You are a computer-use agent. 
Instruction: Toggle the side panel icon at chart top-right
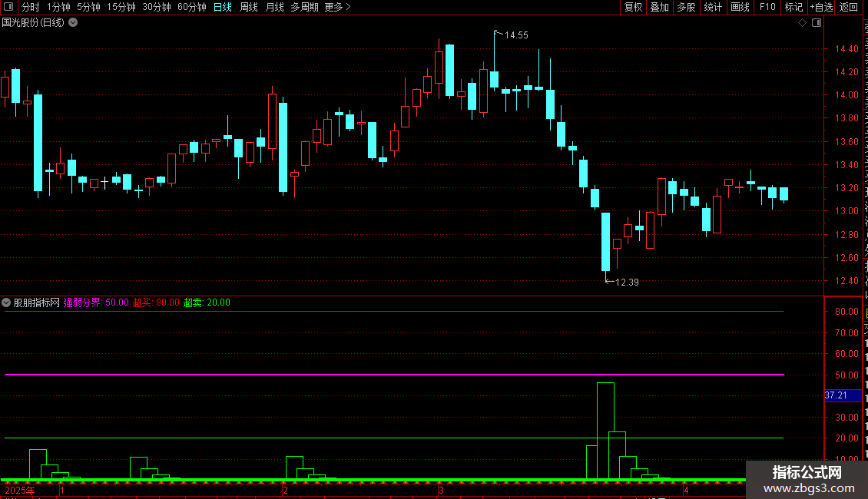[817, 23]
